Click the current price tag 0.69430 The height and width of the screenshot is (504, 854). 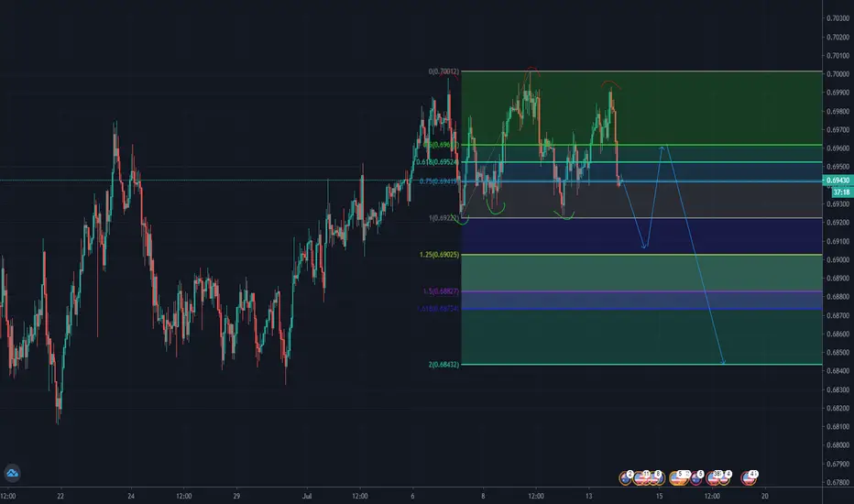pyautogui.click(x=838, y=181)
